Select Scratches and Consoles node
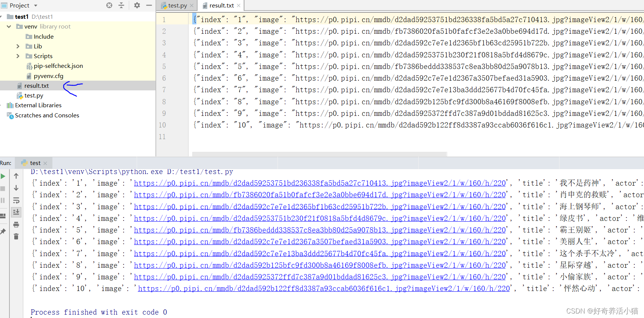 click(43, 115)
